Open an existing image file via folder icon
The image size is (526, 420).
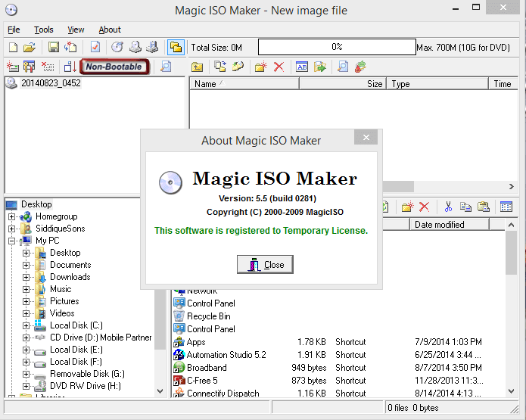pos(30,48)
